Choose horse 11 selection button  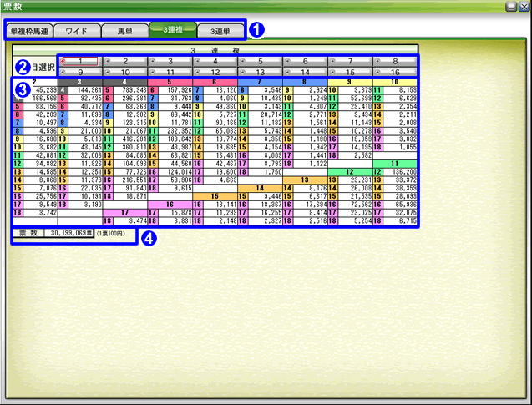point(170,72)
